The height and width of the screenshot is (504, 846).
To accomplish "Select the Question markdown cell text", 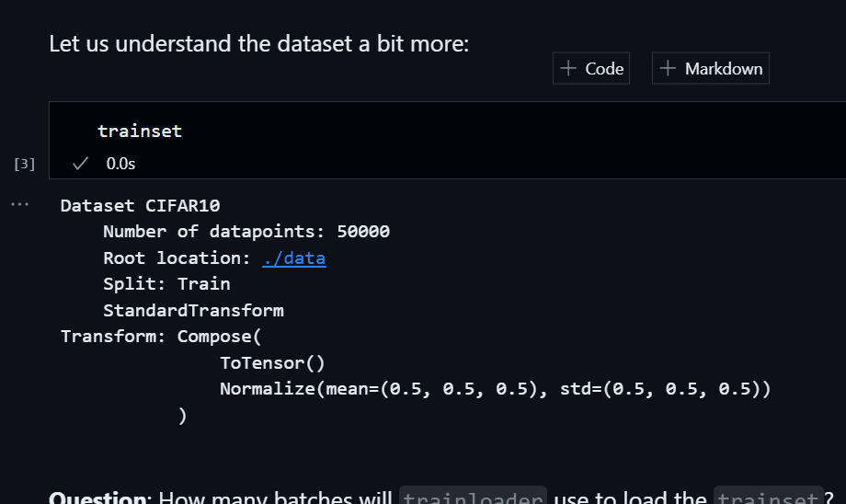I will click(101, 498).
